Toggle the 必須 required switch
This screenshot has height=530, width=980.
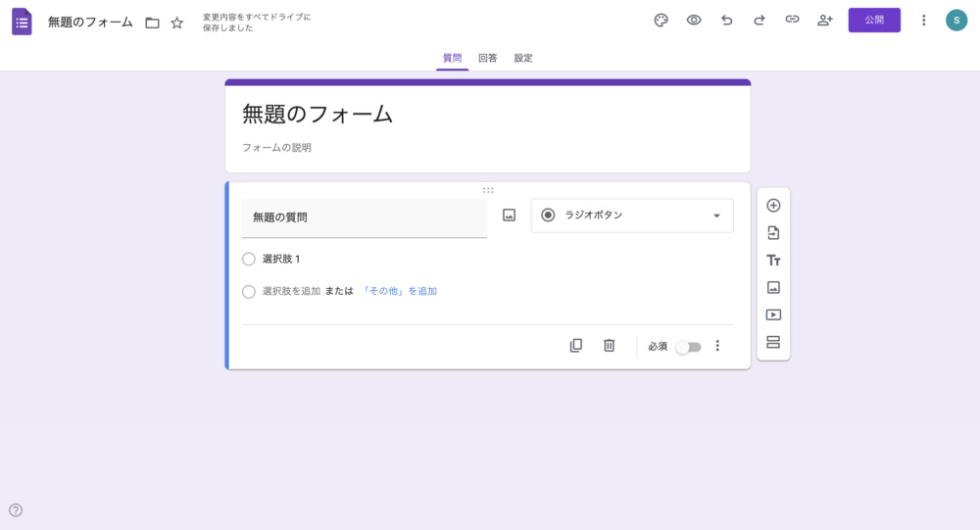point(688,347)
